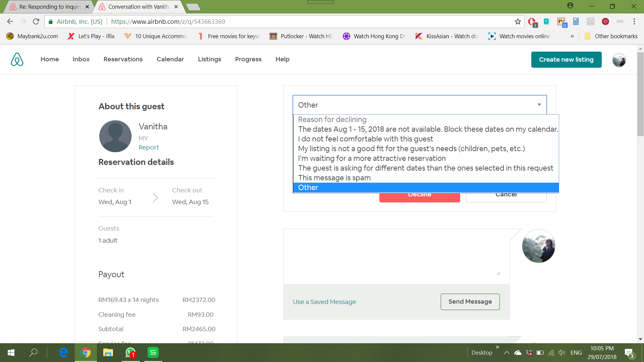
Task: Click the page vertical scrollbar thumb
Action: coord(640,94)
